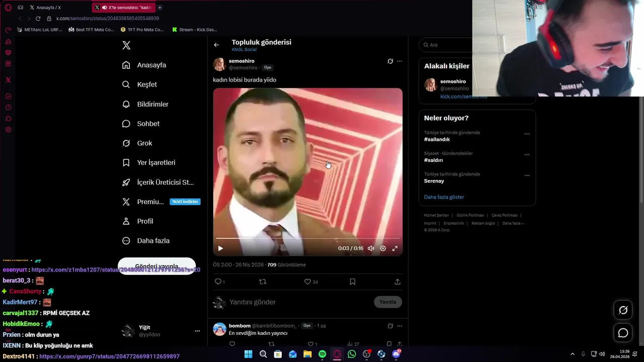Open Gizlilik Politikası footer link
Image resolution: width=644 pixels, height=362 pixels.
[470, 215]
